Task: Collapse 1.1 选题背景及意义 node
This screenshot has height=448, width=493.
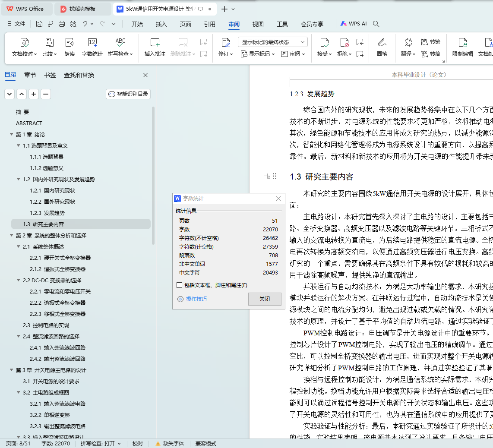Action: (19, 145)
